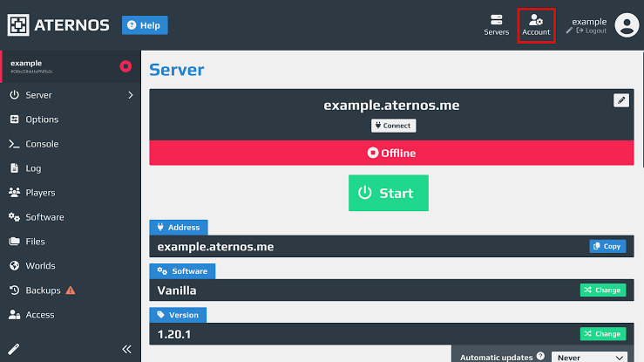Click the user profile avatar
This screenshot has height=362, width=644.
627,25
